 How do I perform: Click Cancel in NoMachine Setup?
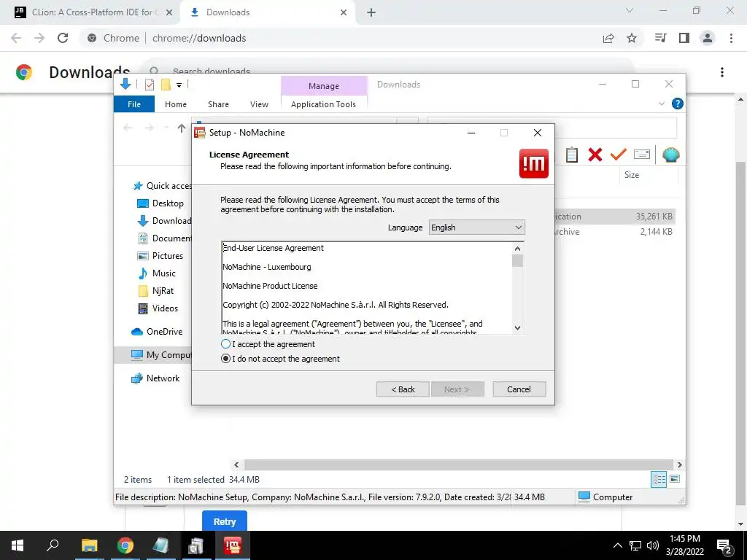(x=519, y=389)
